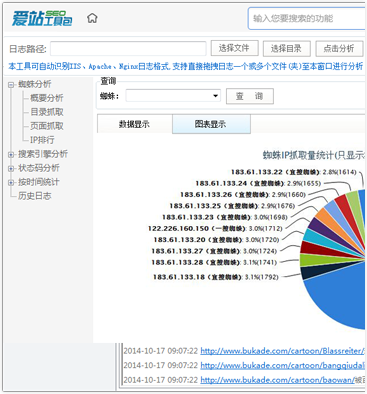The width and height of the screenshot is (367, 394).
Task: Select 目录抓取 in the tree
Action: [x=47, y=112]
